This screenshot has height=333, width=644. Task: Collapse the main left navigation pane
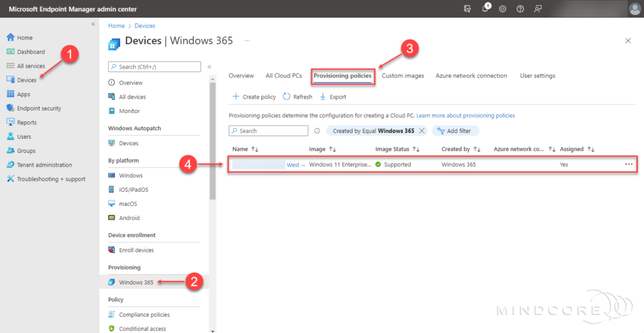click(x=93, y=25)
